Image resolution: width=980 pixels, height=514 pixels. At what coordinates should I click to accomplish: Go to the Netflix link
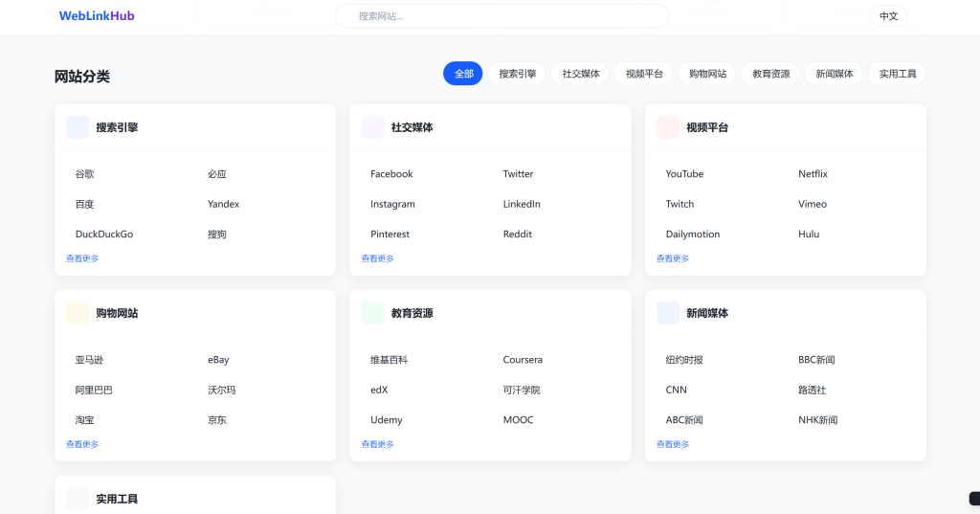[x=813, y=174]
